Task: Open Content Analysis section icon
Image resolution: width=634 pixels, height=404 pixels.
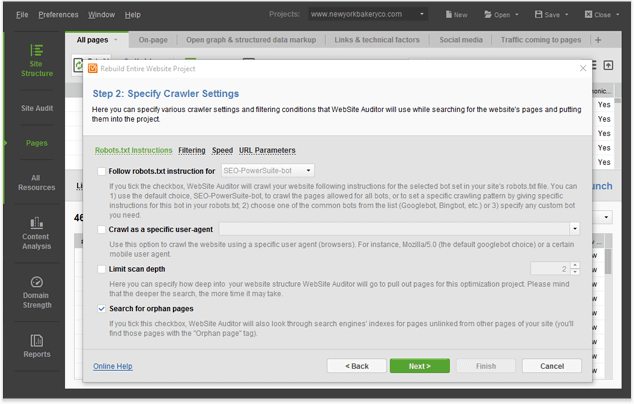Action: pos(36,223)
